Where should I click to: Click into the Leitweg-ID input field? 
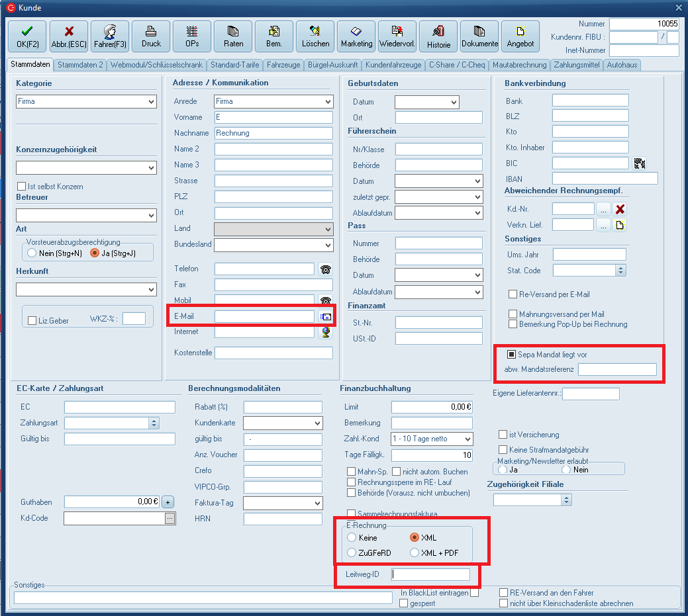point(430,574)
